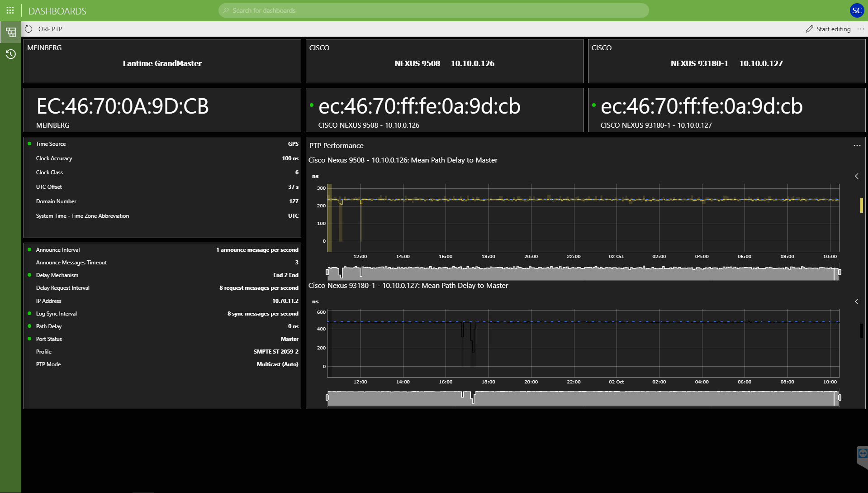Open the history sidebar icon
This screenshot has height=493, width=868.
coord(11,54)
